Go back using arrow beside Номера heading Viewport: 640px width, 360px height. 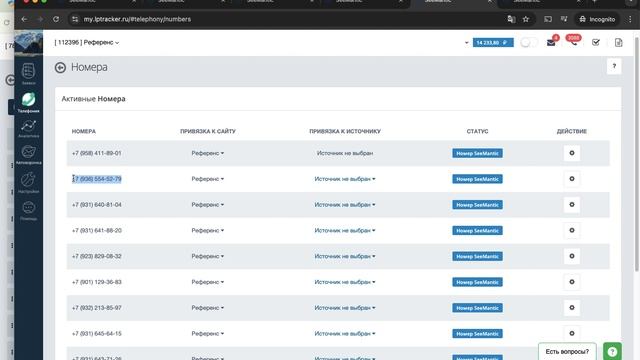60,67
